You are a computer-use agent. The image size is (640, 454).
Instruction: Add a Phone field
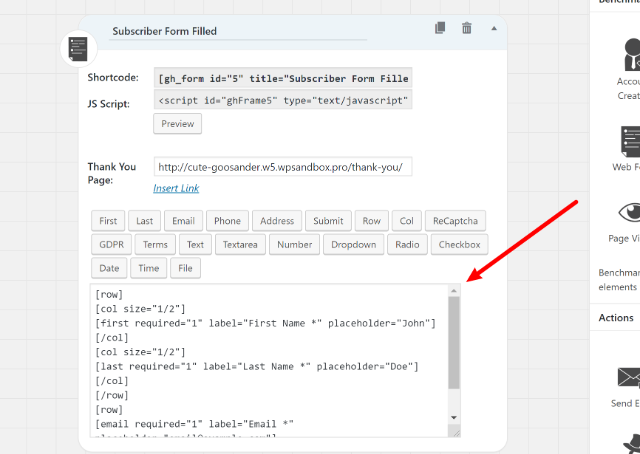pos(227,221)
